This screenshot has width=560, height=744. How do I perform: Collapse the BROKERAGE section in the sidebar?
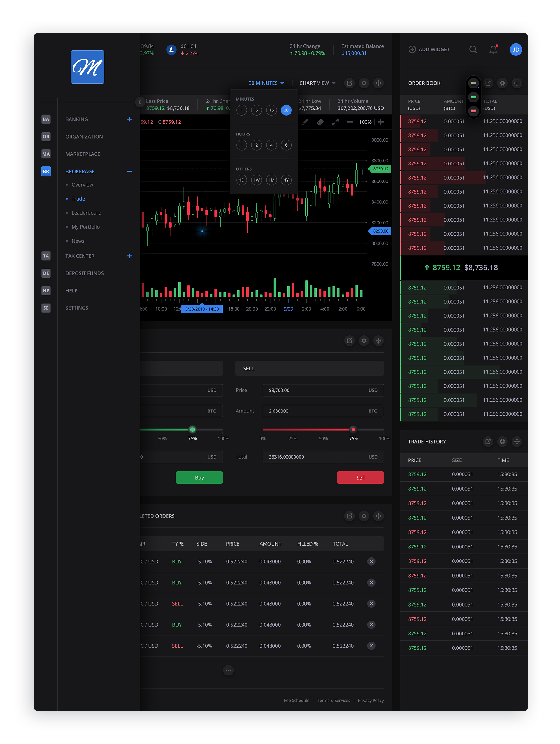tap(129, 172)
